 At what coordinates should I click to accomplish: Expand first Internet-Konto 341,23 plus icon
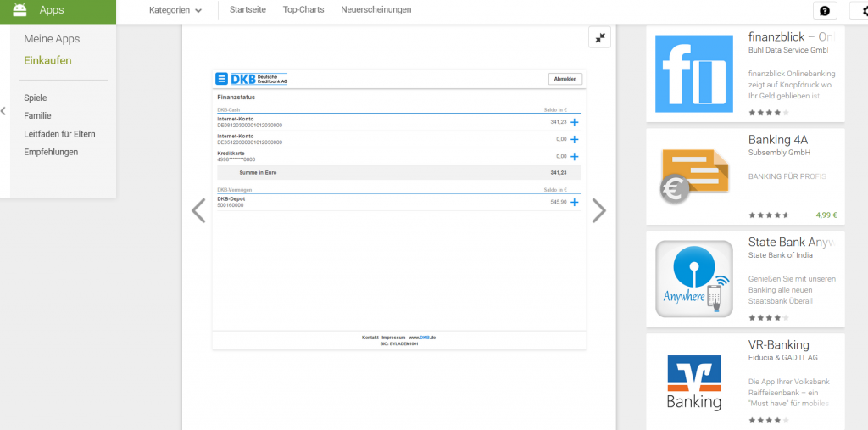(x=574, y=122)
